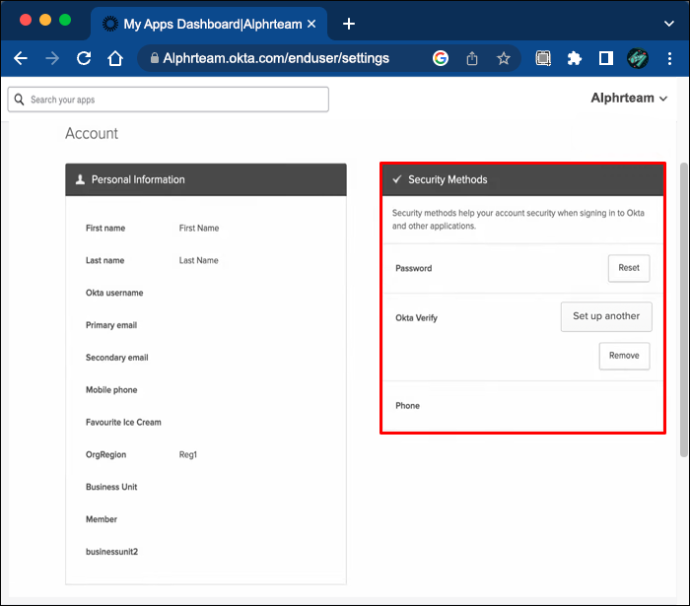Reload the page with refresh icon
The image size is (690, 606).
(84, 58)
